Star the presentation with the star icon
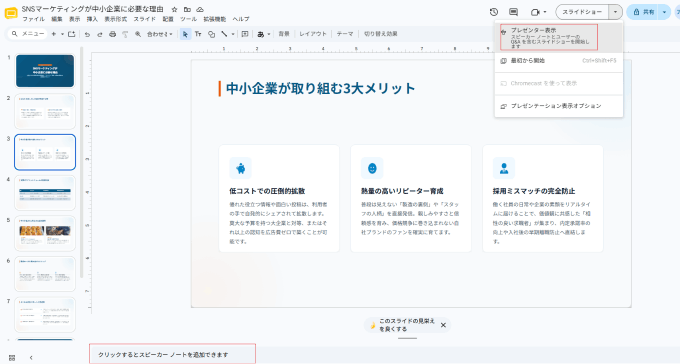The height and width of the screenshot is (364, 680). (x=174, y=9)
